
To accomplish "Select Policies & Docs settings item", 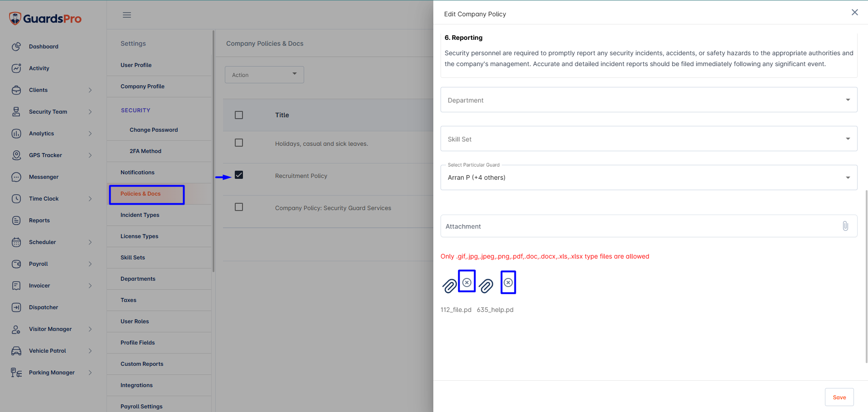I will coord(159,194).
